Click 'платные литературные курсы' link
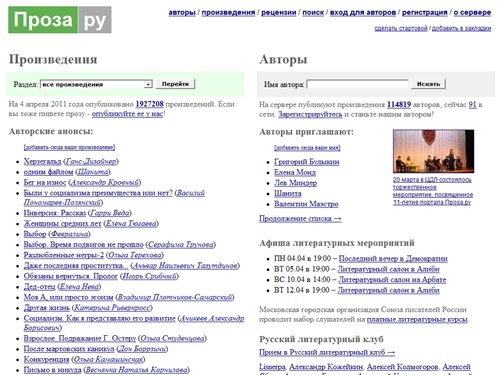The image size is (500, 375). coord(417,320)
